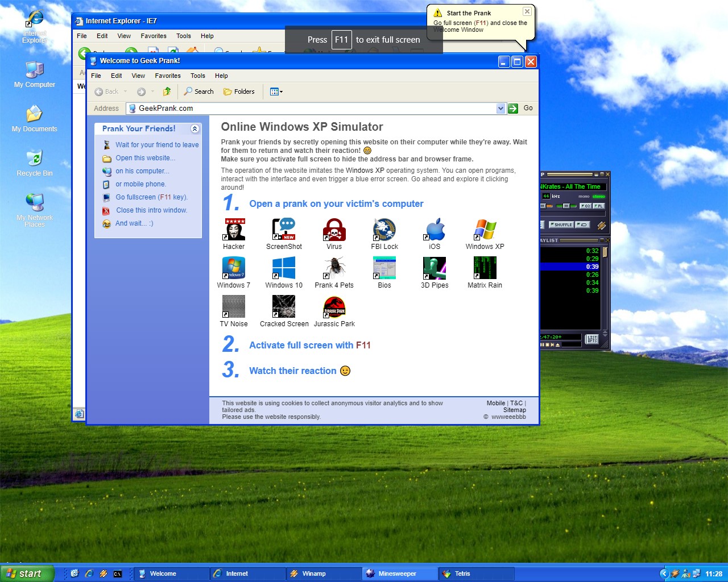Open File menu in Welcome window
This screenshot has width=728, height=582.
click(96, 76)
